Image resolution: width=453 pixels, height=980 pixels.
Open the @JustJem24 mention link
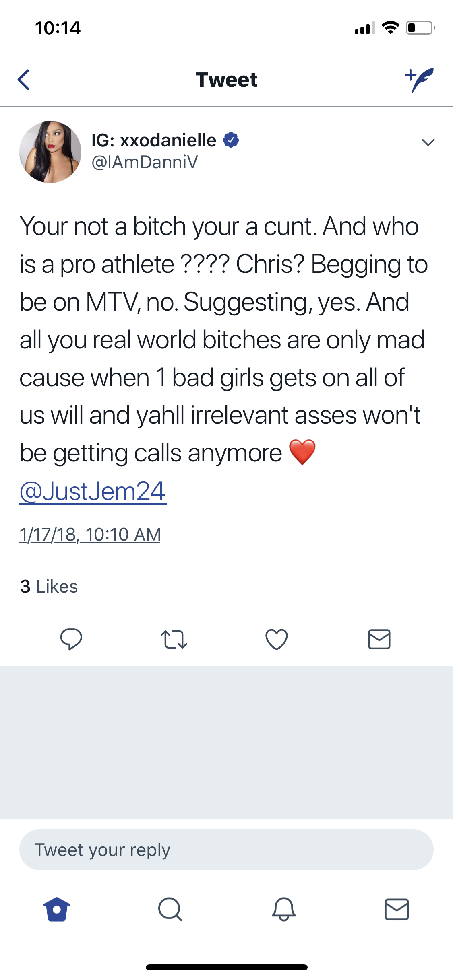[x=93, y=491]
